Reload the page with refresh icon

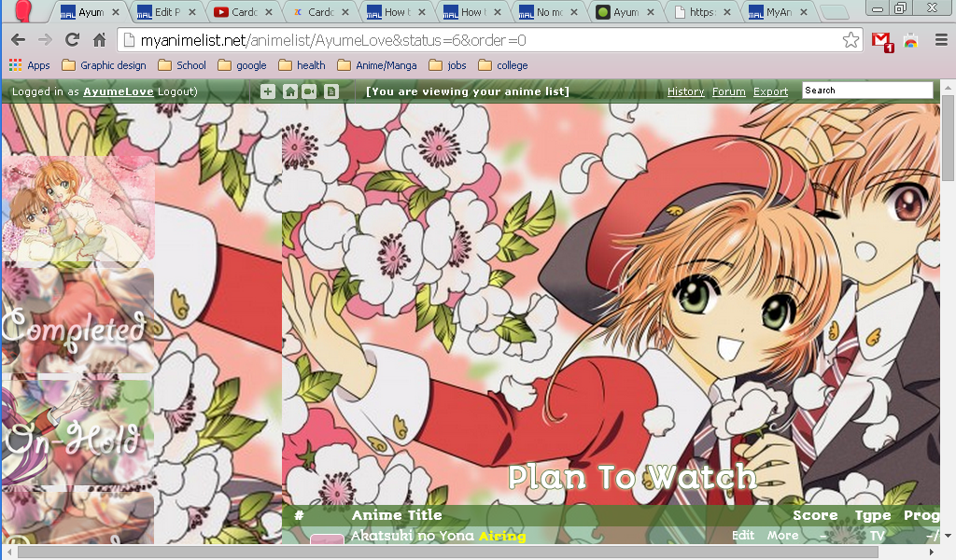pos(72,40)
